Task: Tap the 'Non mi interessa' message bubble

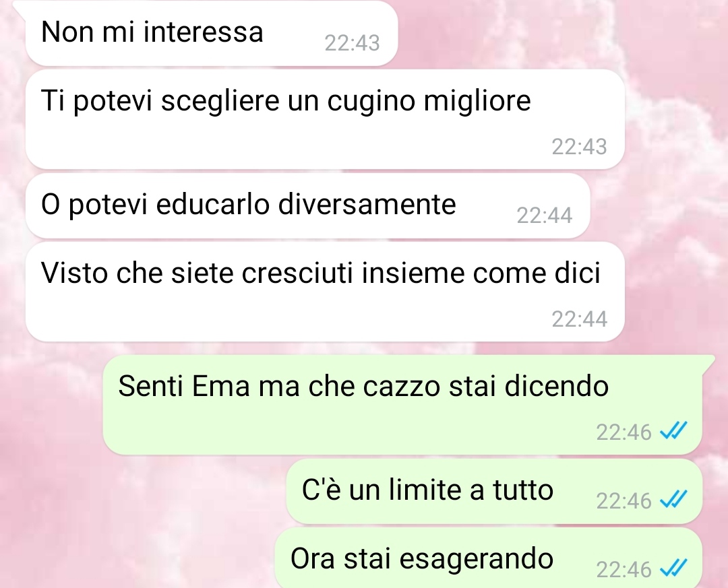Action: pos(212,33)
